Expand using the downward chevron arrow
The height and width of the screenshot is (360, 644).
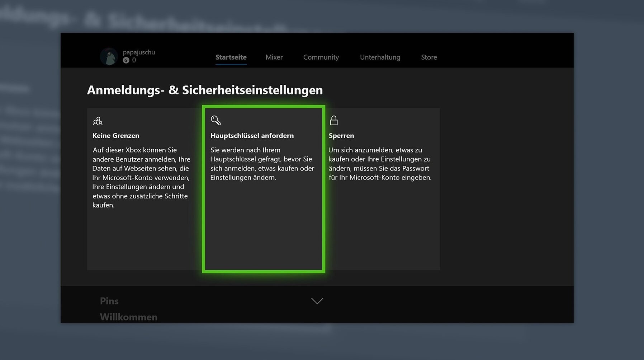pyautogui.click(x=317, y=301)
